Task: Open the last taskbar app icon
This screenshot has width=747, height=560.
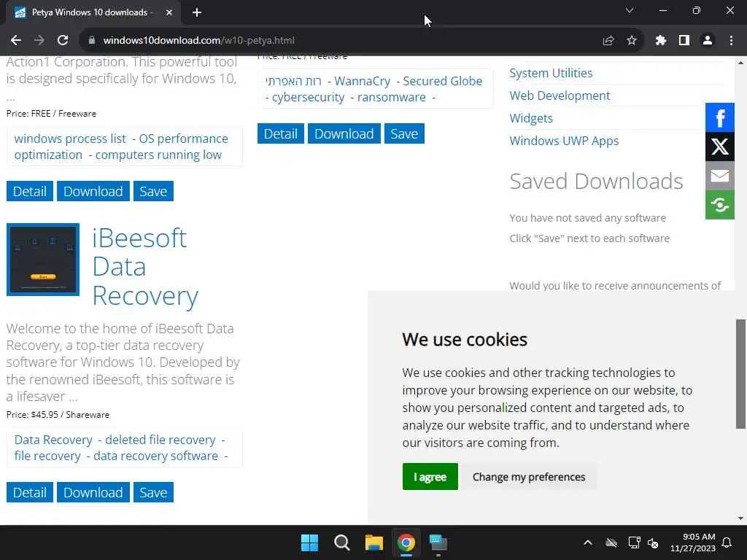Action: [438, 542]
